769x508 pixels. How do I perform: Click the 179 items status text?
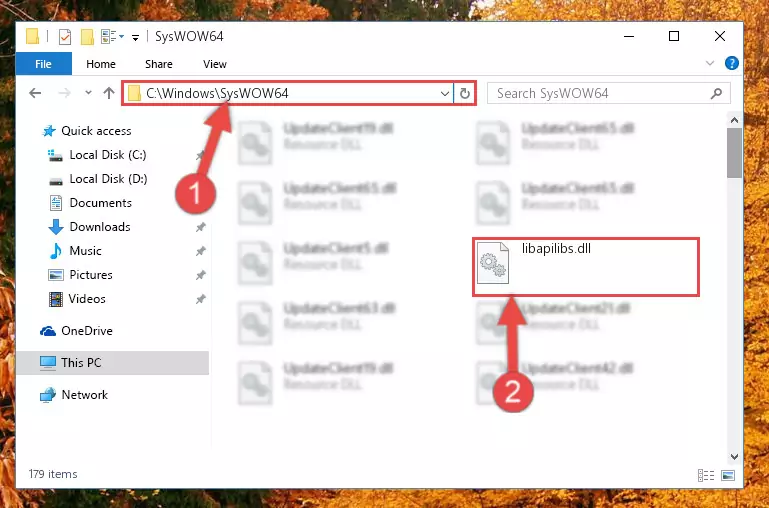[53, 474]
